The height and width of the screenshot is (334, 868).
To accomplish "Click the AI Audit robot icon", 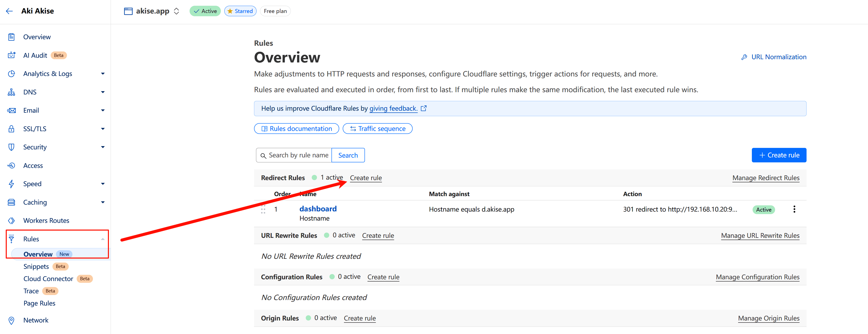I will point(11,55).
